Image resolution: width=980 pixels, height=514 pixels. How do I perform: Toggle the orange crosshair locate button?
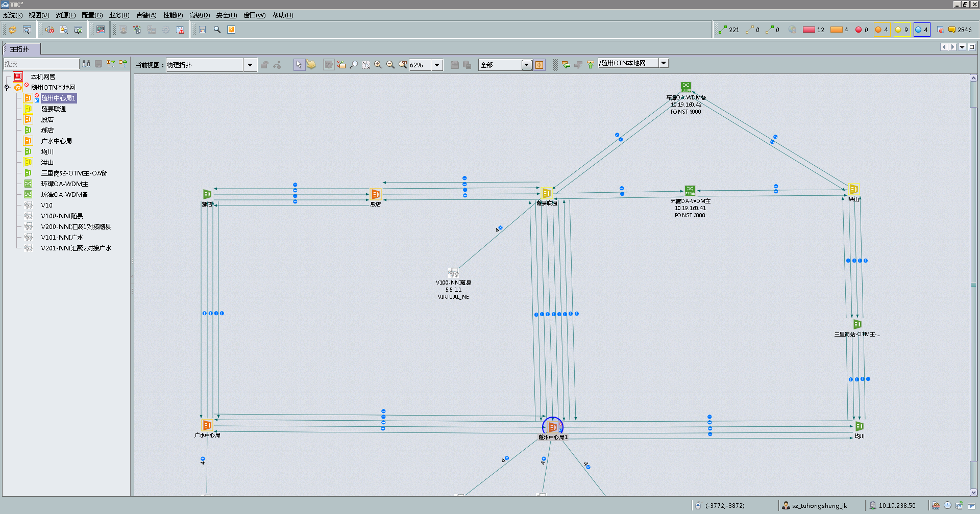coord(540,65)
